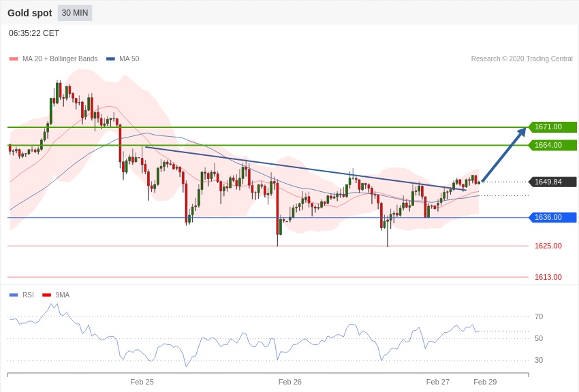Click the Research © 2020 Trading Central credit
The image size is (579, 392).
tap(522, 59)
